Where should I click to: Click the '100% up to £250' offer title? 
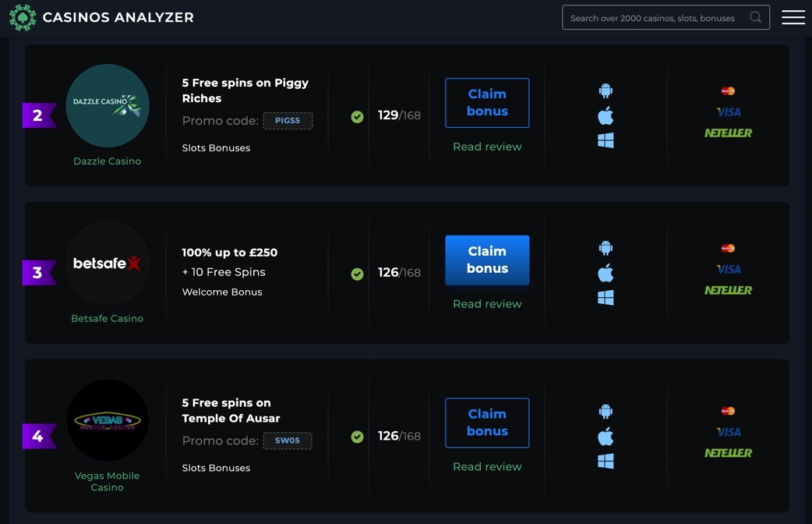tap(230, 253)
